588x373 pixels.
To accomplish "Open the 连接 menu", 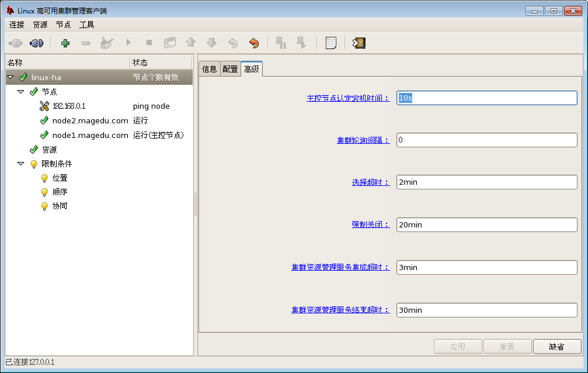I will click(16, 25).
